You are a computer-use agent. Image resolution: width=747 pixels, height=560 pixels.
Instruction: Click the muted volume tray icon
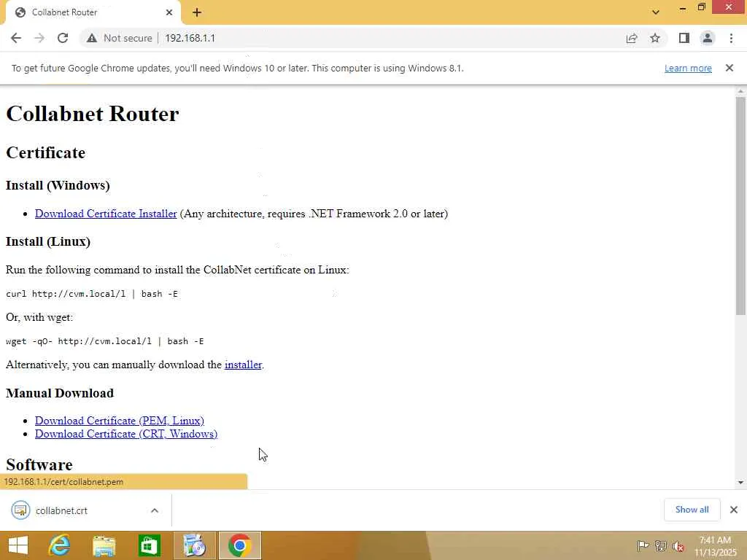pyautogui.click(x=678, y=546)
